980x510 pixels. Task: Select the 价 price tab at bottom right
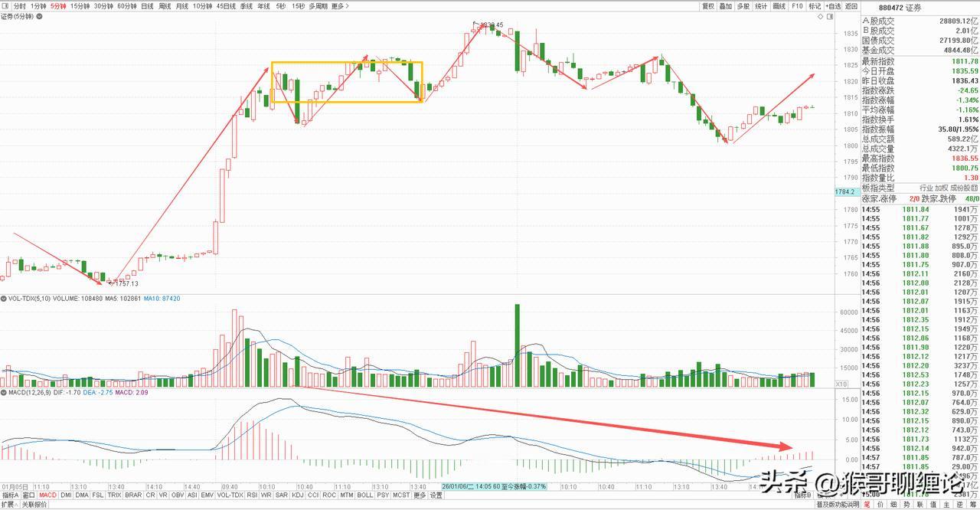(879, 505)
